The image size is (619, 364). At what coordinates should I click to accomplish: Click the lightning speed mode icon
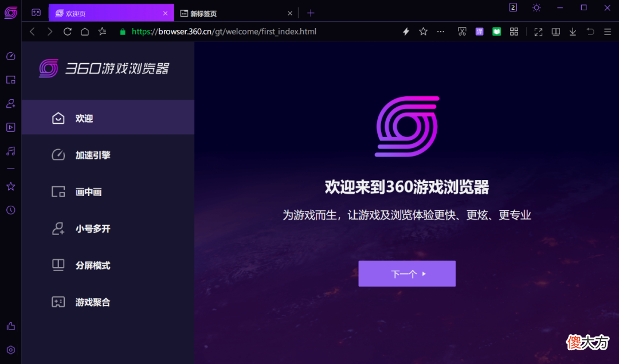click(406, 32)
